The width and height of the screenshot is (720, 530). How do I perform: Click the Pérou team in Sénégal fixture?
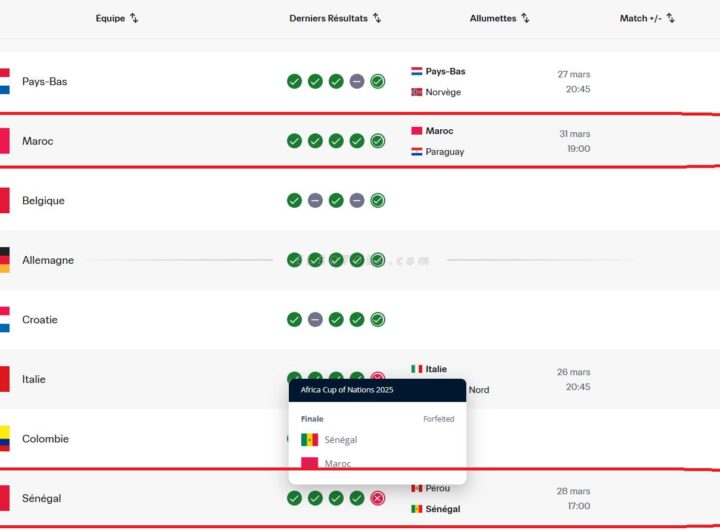pyautogui.click(x=437, y=488)
